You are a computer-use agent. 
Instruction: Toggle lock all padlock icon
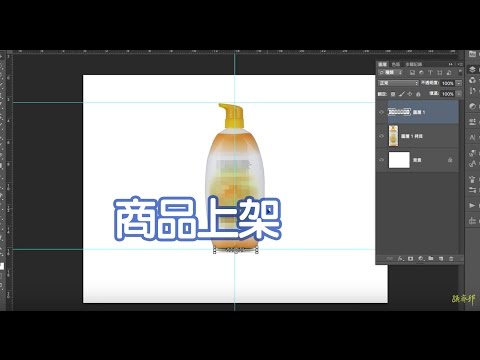[x=418, y=94]
